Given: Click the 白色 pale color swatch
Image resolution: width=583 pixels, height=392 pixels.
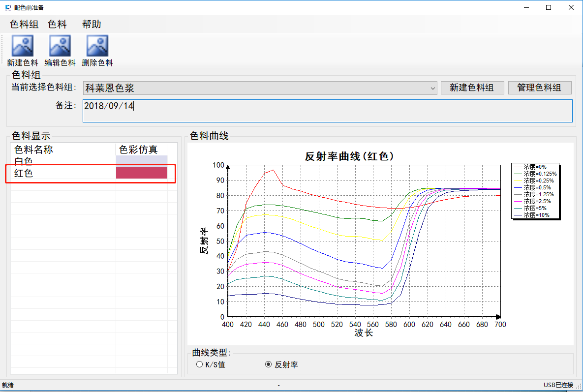Looking at the screenshot, I should click(x=141, y=160).
